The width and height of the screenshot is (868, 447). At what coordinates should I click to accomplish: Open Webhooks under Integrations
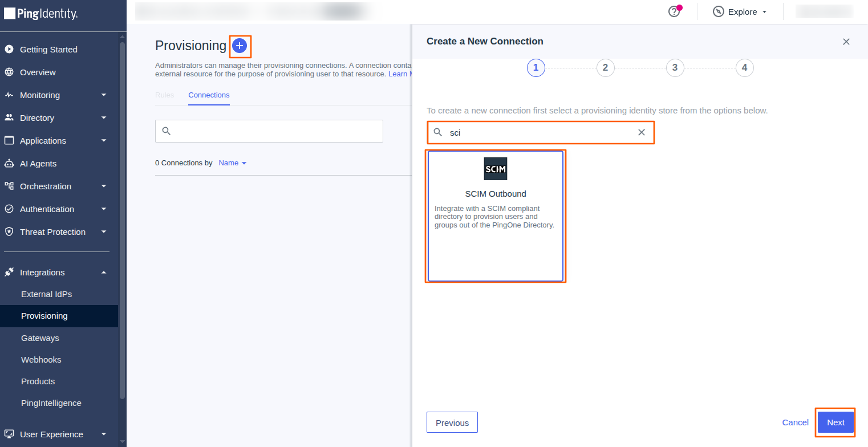tap(41, 360)
